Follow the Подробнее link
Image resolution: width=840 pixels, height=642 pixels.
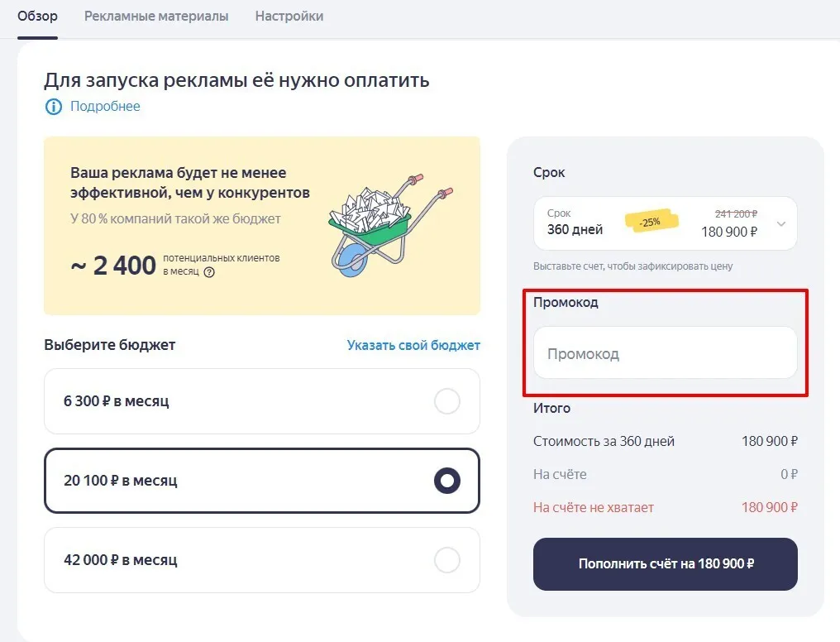point(105,107)
